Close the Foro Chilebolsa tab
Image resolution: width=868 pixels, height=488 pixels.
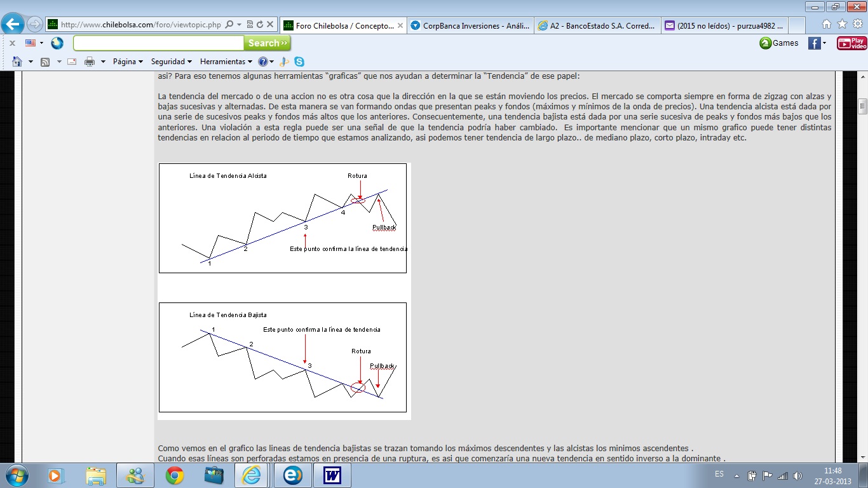point(399,25)
